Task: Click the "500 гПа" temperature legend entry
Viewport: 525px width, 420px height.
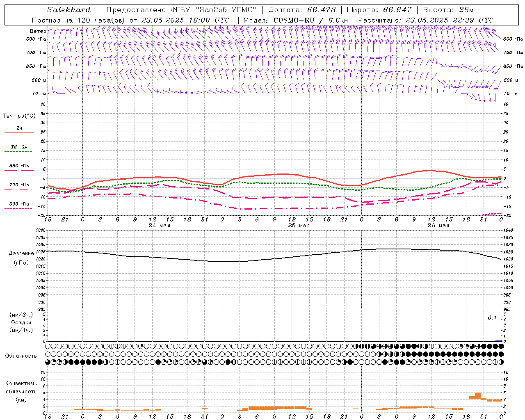Action: coord(19,204)
